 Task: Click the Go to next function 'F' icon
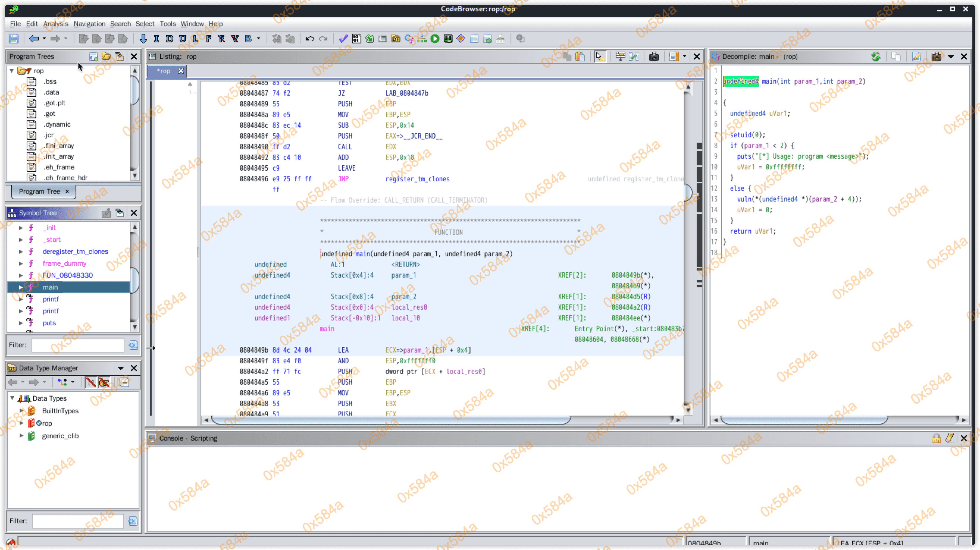[x=209, y=38]
